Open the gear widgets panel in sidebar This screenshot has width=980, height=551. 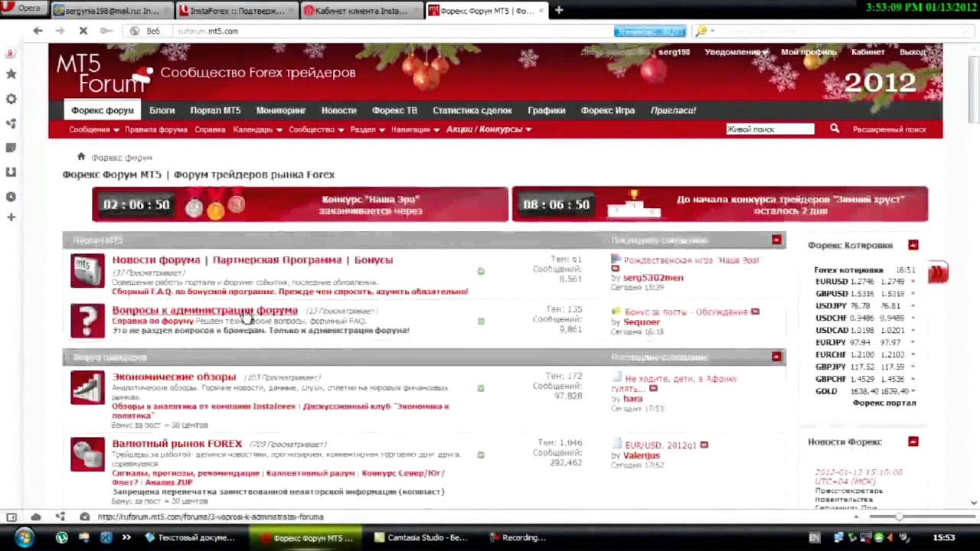pos(11,99)
